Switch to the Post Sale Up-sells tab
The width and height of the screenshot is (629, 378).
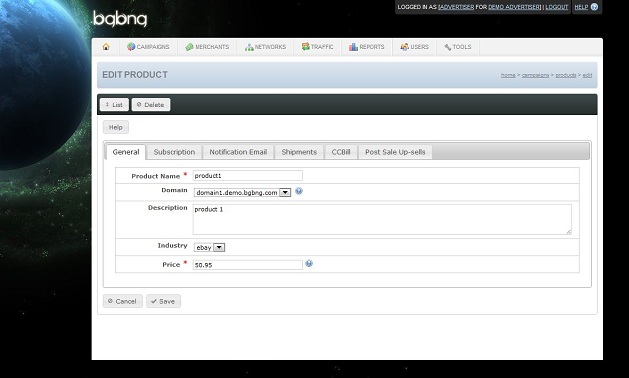tap(395, 152)
